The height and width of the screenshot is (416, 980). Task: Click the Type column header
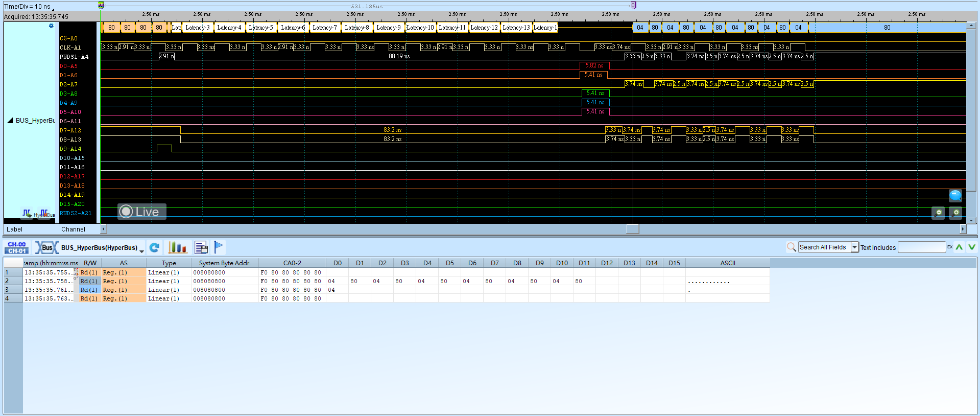coord(169,263)
